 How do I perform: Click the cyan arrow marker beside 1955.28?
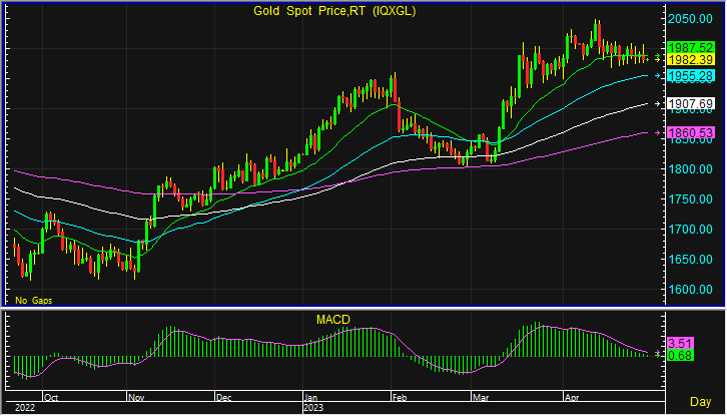(657, 75)
